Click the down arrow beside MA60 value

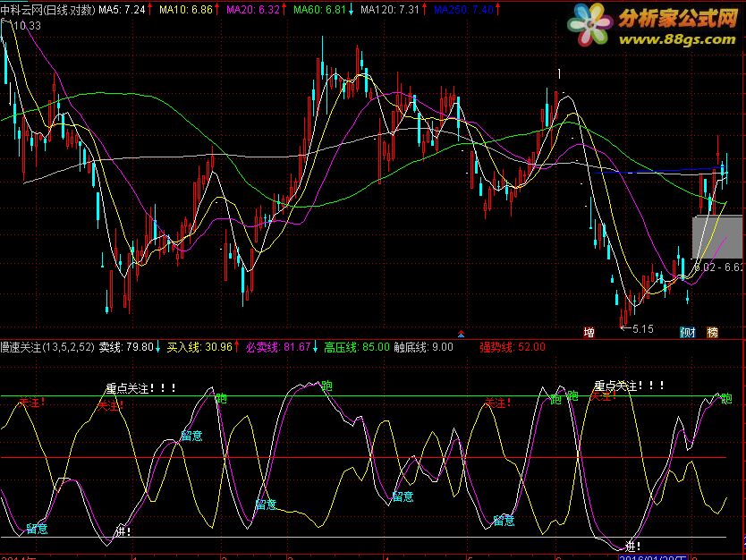351,10
